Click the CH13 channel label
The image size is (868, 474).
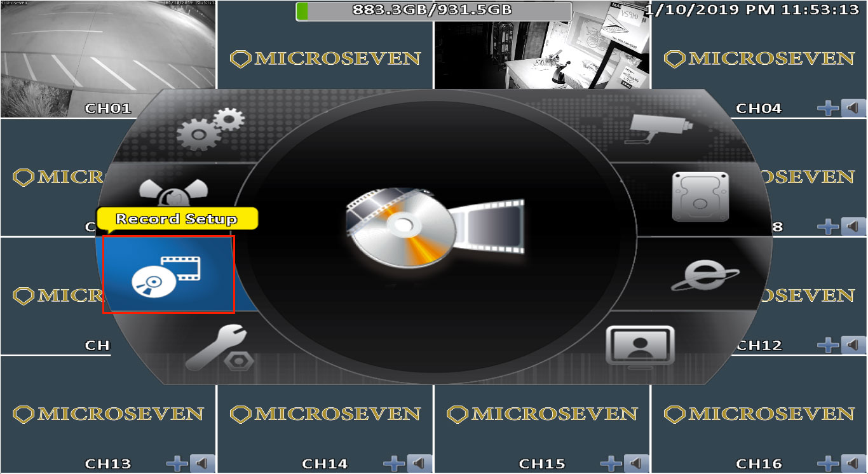108,464
